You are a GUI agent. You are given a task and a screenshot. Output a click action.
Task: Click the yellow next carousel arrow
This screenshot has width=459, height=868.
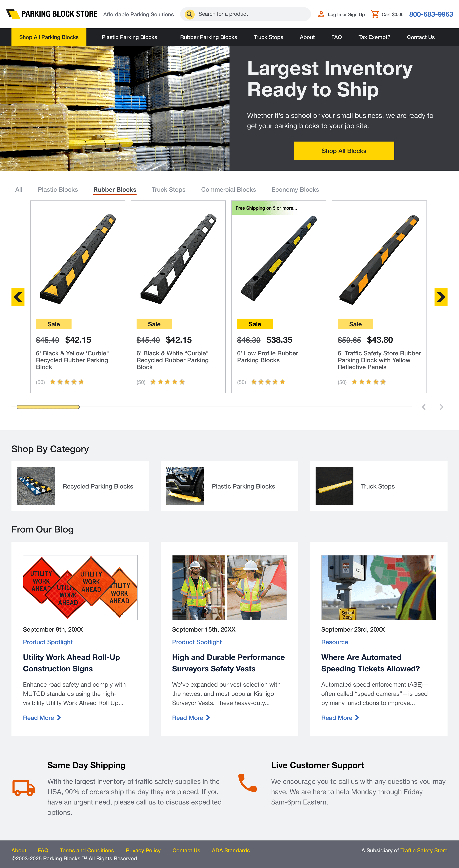441,297
